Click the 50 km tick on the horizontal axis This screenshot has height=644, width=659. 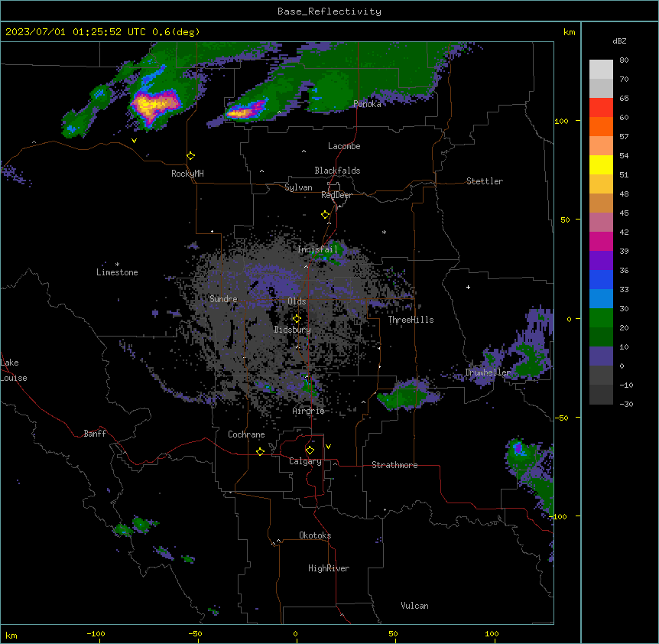pyautogui.click(x=393, y=634)
